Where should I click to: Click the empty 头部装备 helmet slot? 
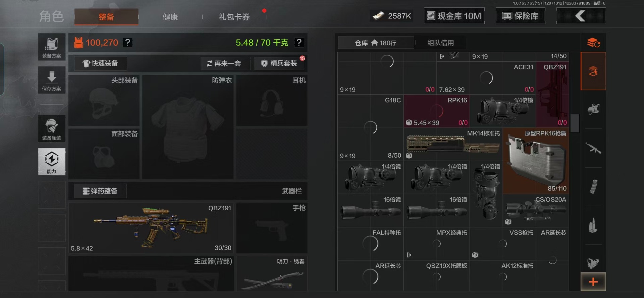(x=104, y=100)
